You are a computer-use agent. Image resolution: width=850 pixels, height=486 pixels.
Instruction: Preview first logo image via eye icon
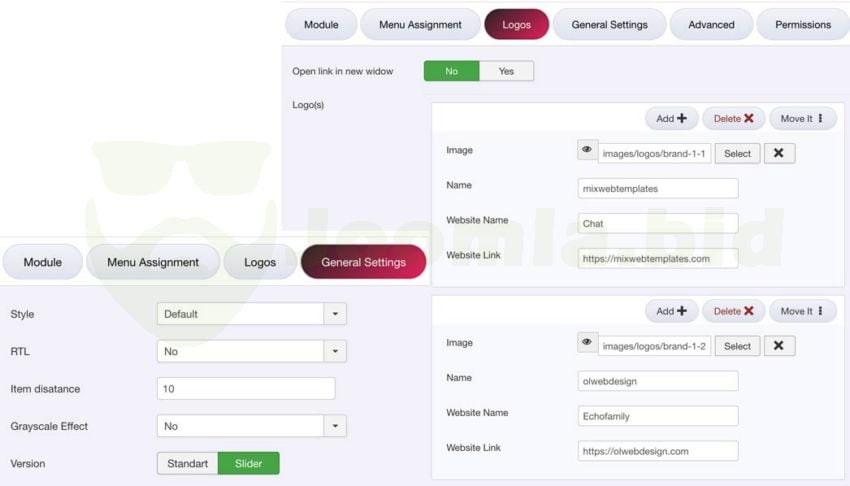[587, 150]
